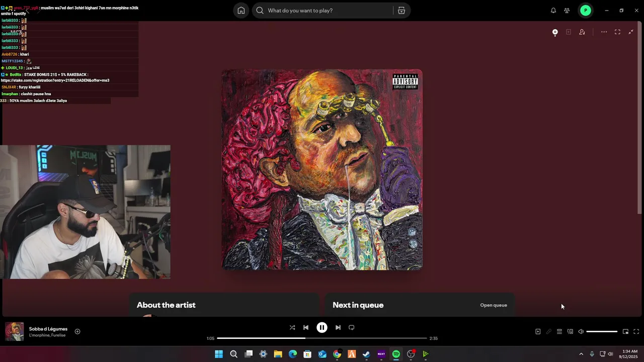Open the Windows Start menu
Image resolution: width=644 pixels, height=362 pixels.
point(219,354)
